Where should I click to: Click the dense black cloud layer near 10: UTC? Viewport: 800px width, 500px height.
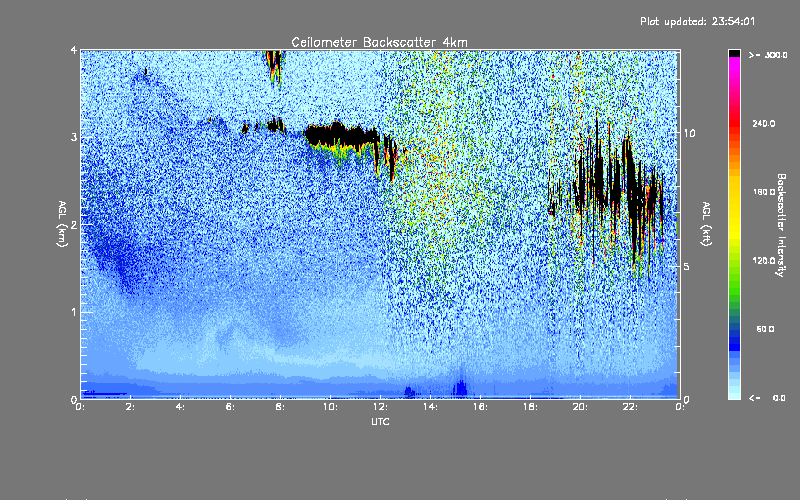point(341,135)
